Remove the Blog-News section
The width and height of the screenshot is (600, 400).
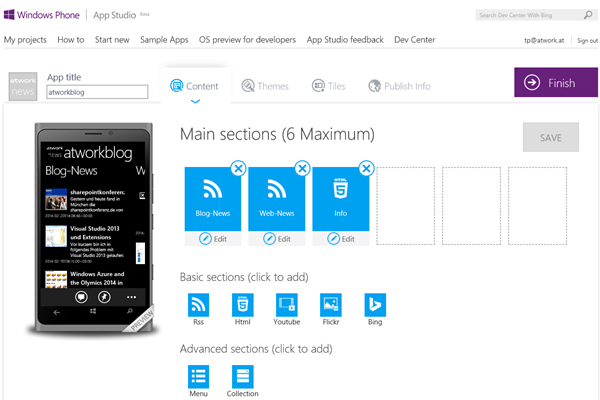pyautogui.click(x=238, y=168)
